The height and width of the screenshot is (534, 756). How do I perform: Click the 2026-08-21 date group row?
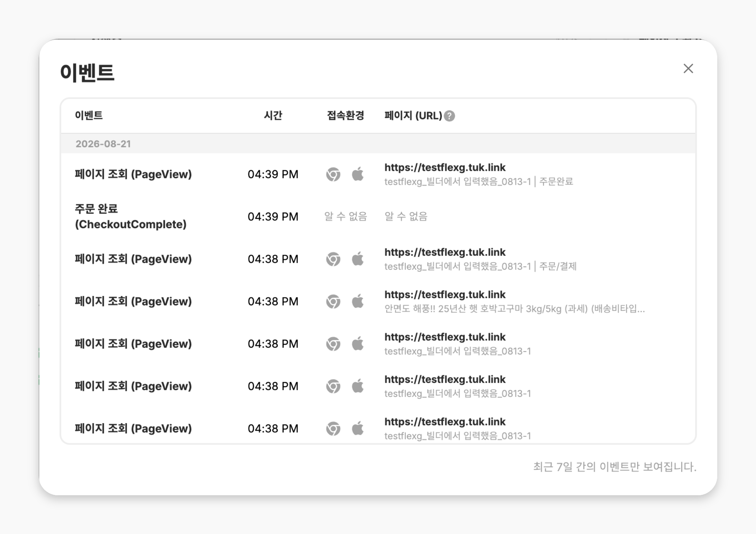coord(378,144)
